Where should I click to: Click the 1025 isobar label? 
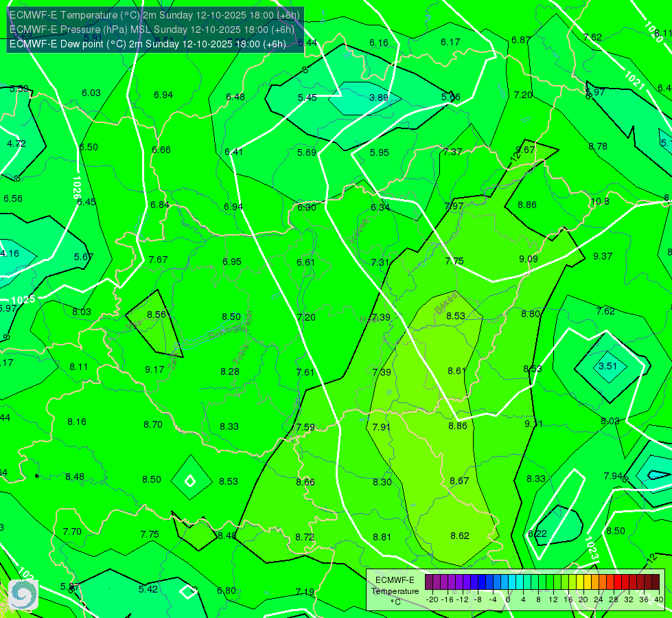[23, 300]
